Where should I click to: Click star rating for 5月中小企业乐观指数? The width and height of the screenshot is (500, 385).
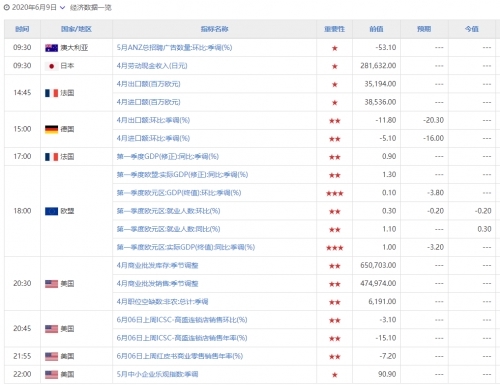click(x=335, y=375)
